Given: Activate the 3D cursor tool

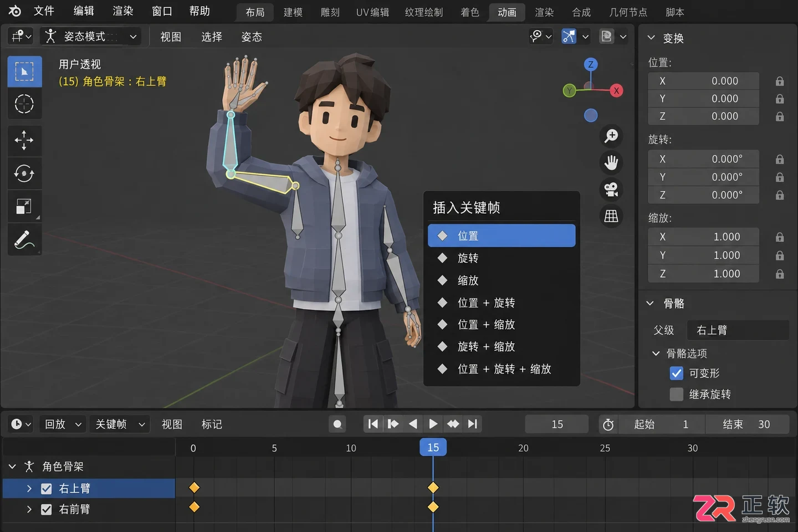Looking at the screenshot, I should pyautogui.click(x=24, y=104).
